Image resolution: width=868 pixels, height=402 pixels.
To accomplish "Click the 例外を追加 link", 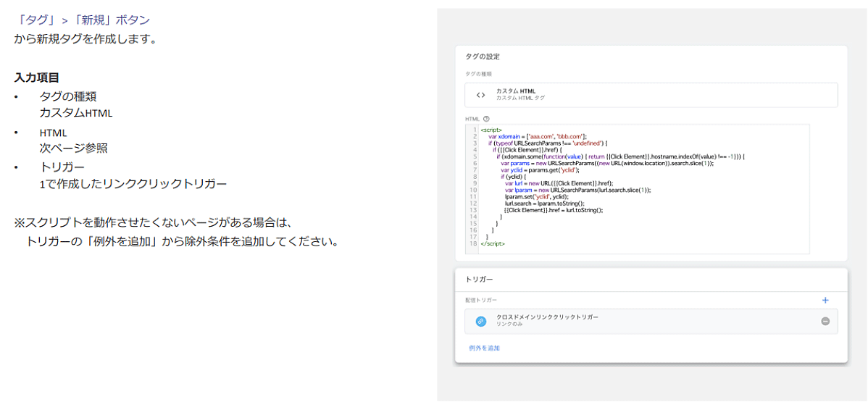I will pos(484,348).
